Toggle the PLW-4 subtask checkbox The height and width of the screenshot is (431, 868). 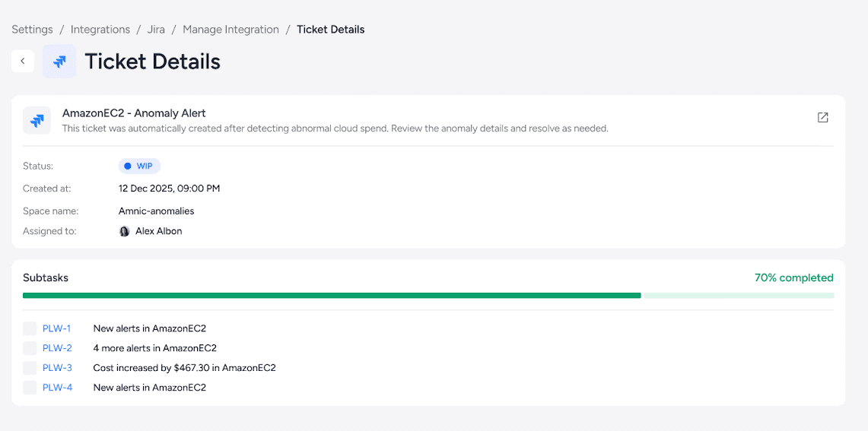(x=30, y=388)
